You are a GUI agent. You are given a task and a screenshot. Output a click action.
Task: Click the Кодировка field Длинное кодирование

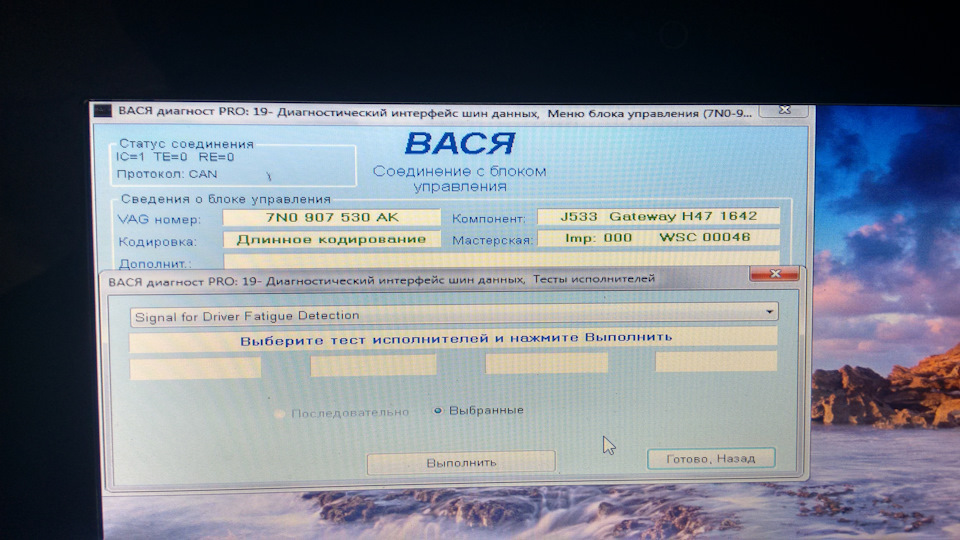(331, 239)
